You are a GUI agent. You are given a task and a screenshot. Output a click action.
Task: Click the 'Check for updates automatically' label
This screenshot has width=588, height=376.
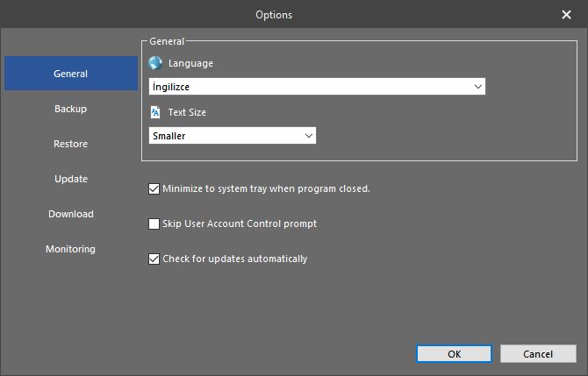click(x=234, y=259)
